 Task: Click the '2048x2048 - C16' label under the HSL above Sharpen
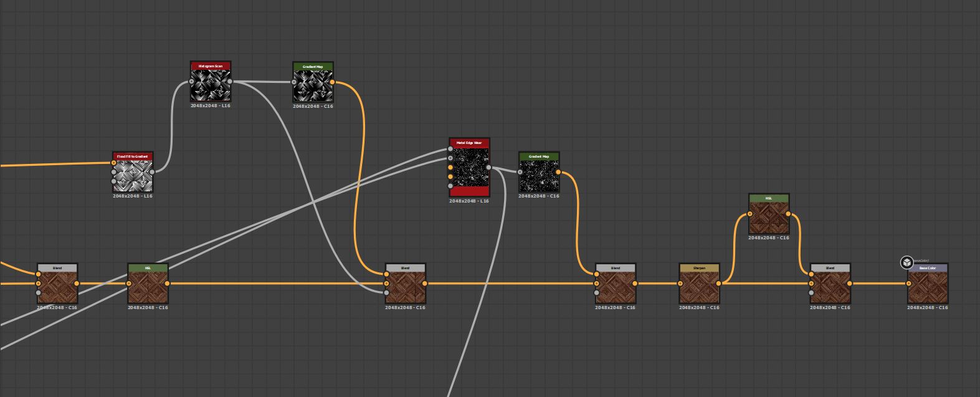point(769,238)
